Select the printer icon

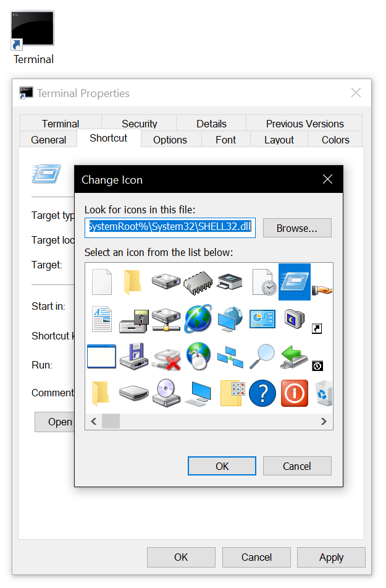(230, 282)
